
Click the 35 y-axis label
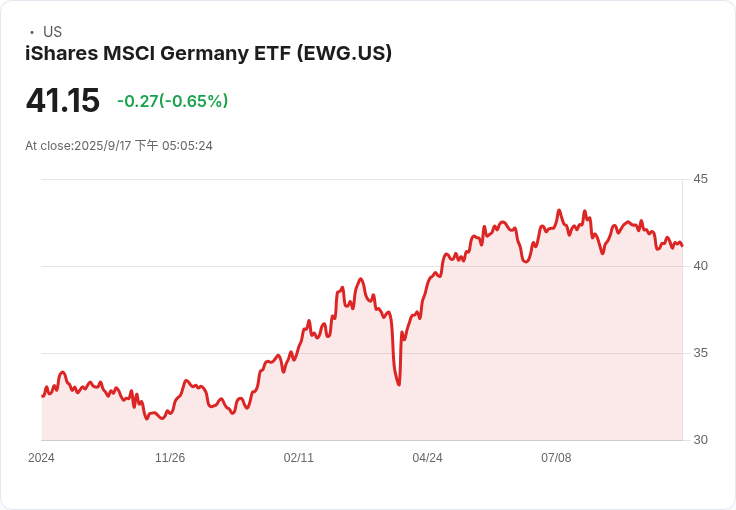click(700, 353)
